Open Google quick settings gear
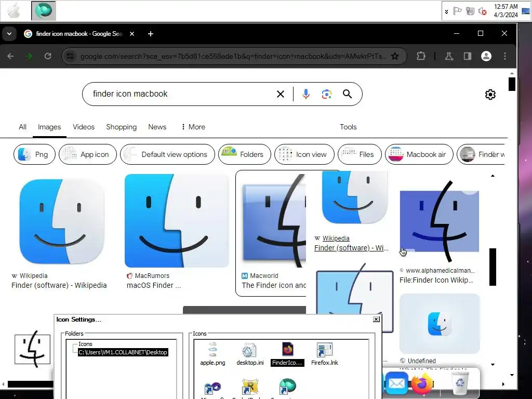The height and width of the screenshot is (399, 532). pyautogui.click(x=490, y=95)
